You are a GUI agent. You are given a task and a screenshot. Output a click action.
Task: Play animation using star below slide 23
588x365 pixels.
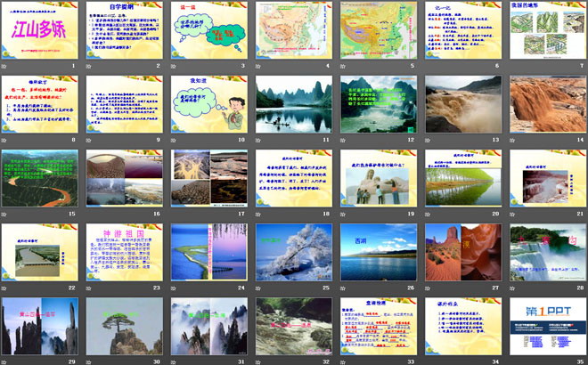(x=88, y=288)
